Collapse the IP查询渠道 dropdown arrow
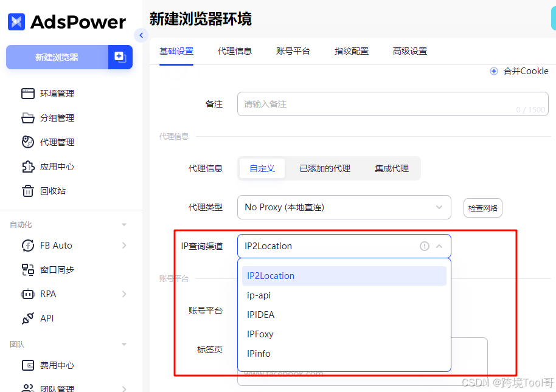Image resolution: width=556 pixels, height=392 pixels. (x=439, y=246)
